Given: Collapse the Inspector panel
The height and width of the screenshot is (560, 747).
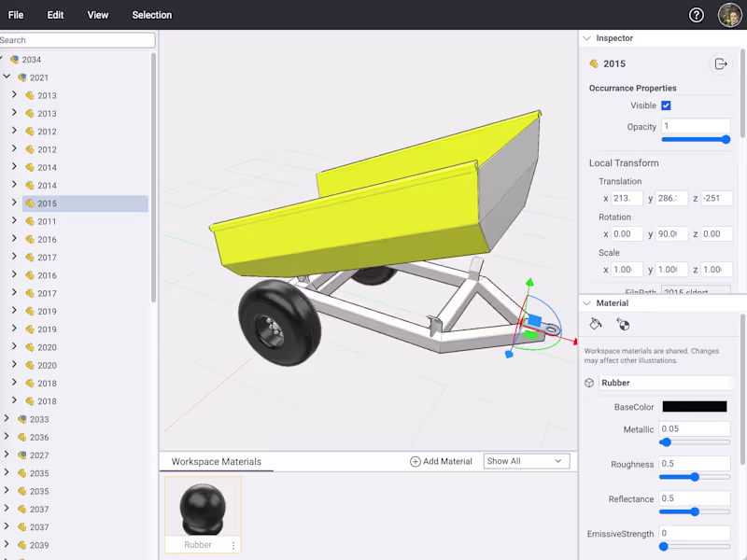Looking at the screenshot, I should (587, 38).
